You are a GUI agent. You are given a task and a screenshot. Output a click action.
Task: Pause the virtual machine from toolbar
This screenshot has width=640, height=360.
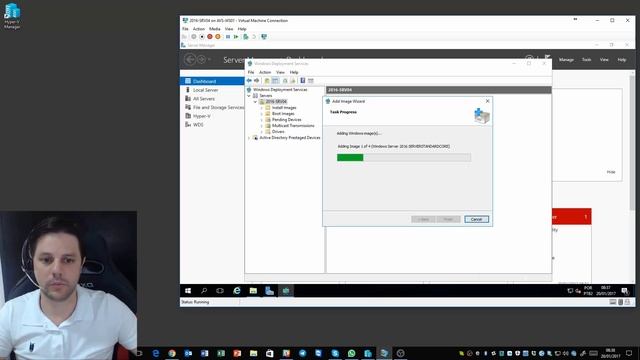[x=228, y=37]
